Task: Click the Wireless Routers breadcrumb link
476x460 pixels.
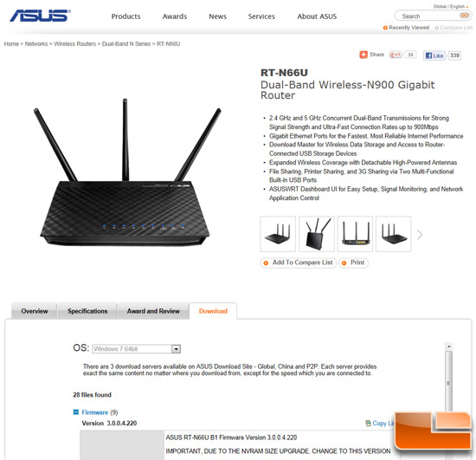Action: pyautogui.click(x=74, y=44)
